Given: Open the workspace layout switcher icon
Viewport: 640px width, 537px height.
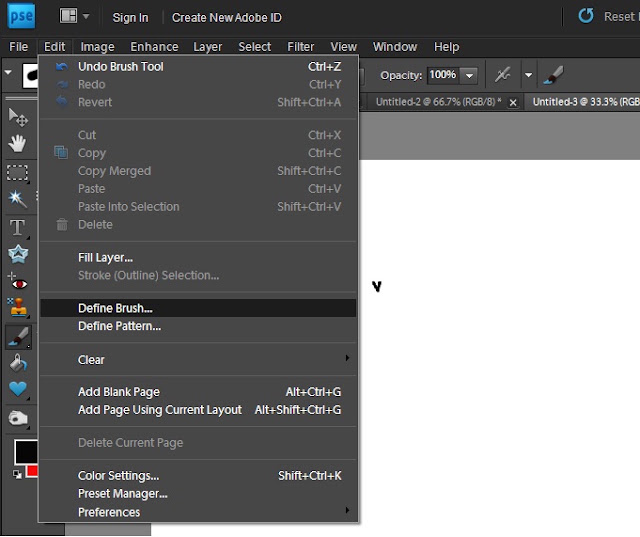Looking at the screenshot, I should [x=68, y=16].
